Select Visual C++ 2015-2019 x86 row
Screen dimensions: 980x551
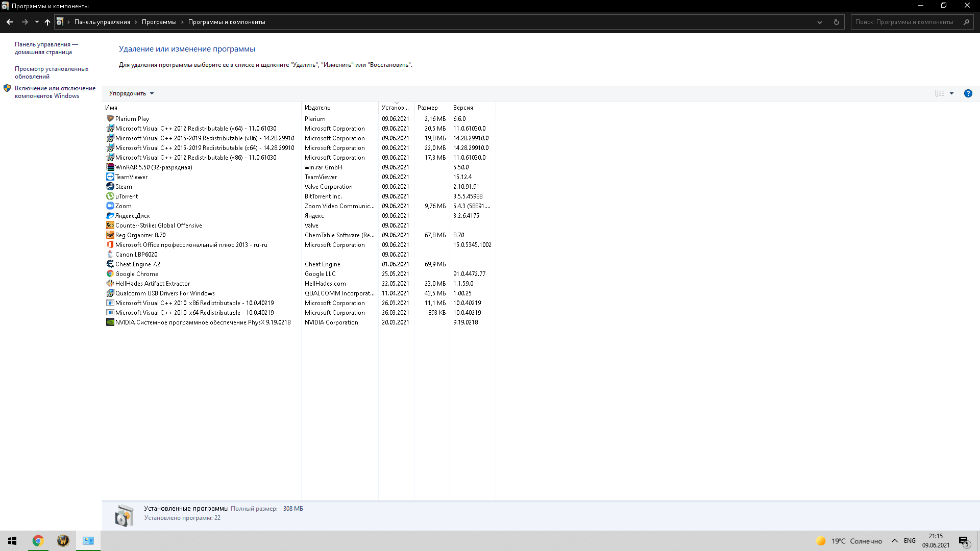point(299,138)
